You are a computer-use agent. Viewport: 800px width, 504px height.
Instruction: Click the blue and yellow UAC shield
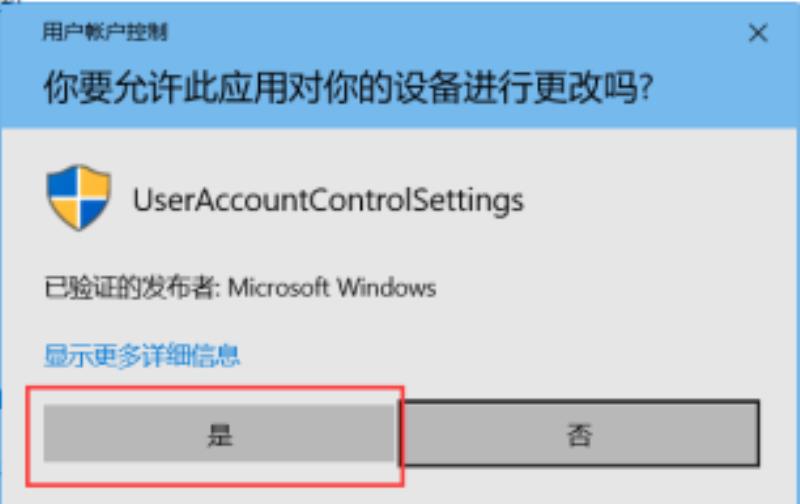click(x=79, y=197)
